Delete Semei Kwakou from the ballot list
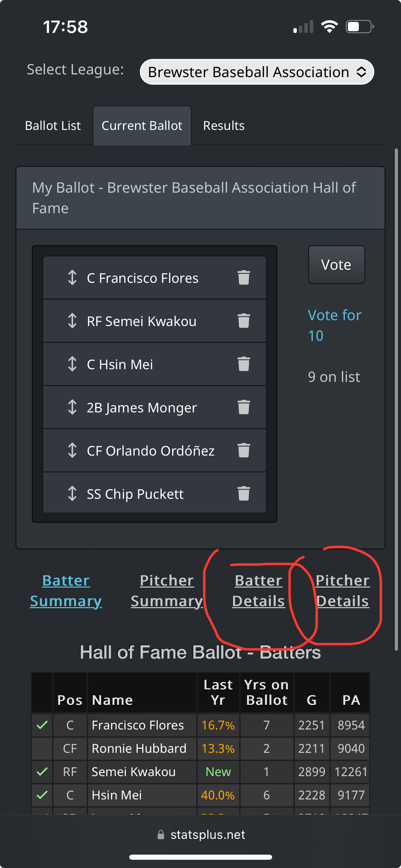Viewport: 401px width, 868px height. 244,321
